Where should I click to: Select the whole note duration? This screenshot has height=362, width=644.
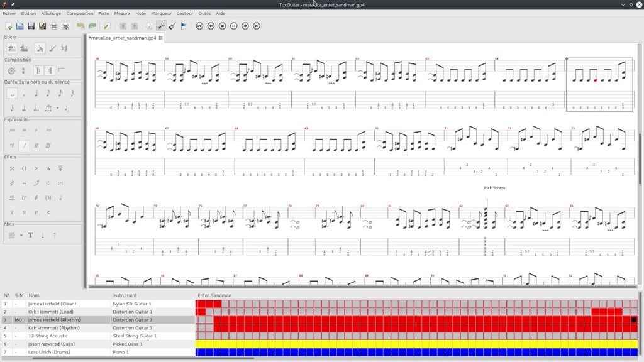(12, 94)
